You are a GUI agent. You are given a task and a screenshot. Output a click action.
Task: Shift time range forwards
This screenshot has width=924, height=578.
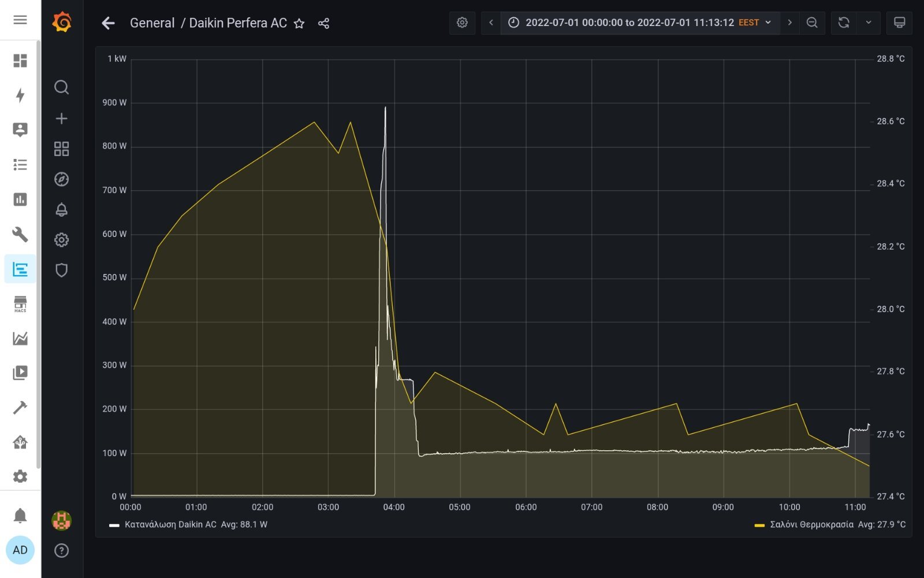tap(789, 23)
